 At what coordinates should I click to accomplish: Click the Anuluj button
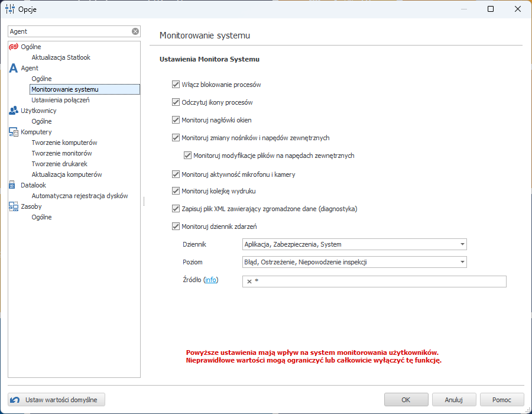coord(453,400)
